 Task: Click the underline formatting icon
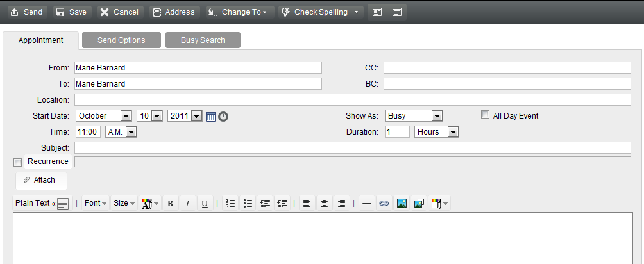[x=205, y=204]
